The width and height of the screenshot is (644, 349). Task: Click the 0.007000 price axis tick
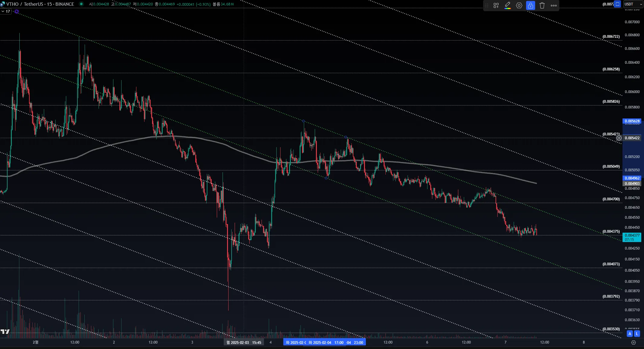tap(632, 22)
